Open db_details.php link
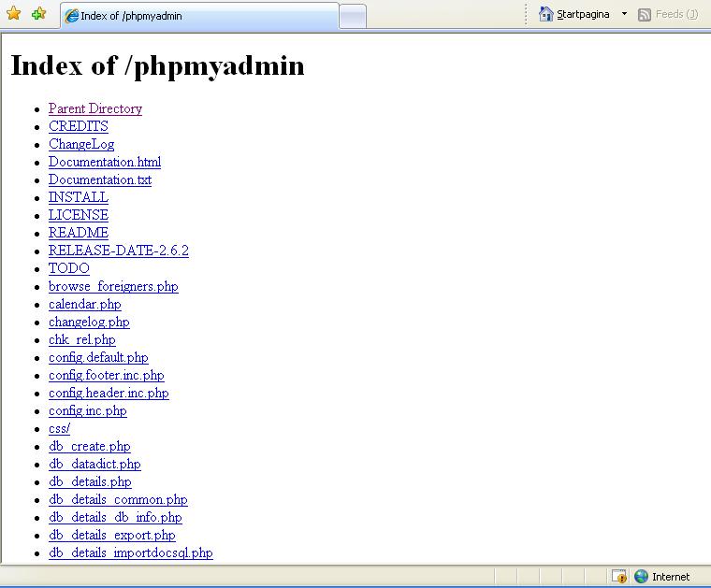 click(90, 481)
